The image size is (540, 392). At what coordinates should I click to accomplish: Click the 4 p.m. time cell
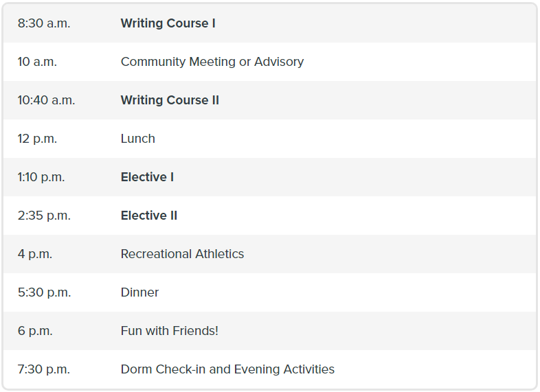pos(35,254)
